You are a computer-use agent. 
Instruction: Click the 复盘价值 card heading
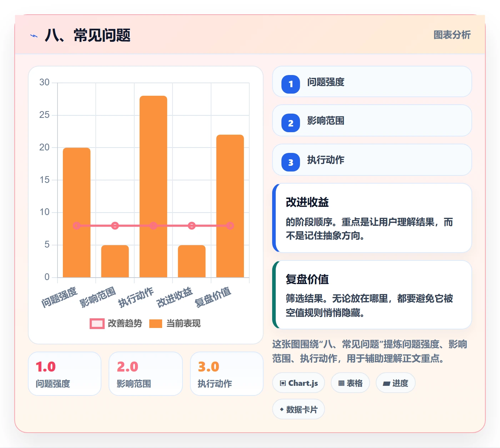307,279
